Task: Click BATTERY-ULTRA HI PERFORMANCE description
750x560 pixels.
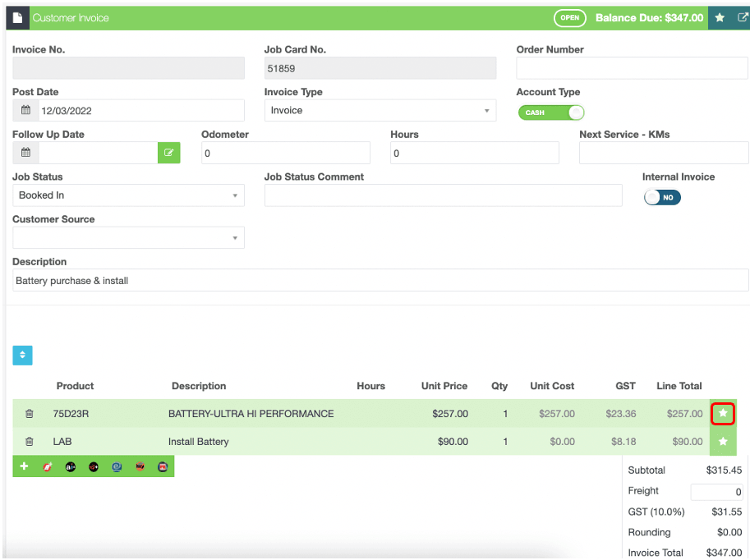Action: coord(251,414)
